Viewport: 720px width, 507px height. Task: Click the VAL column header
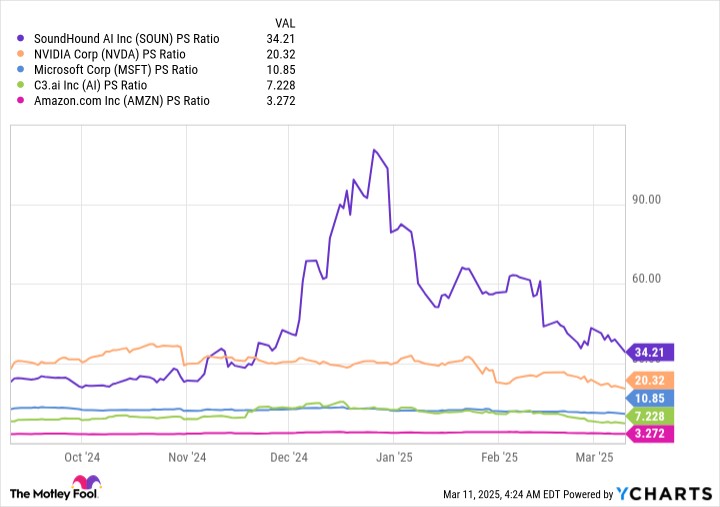point(285,23)
